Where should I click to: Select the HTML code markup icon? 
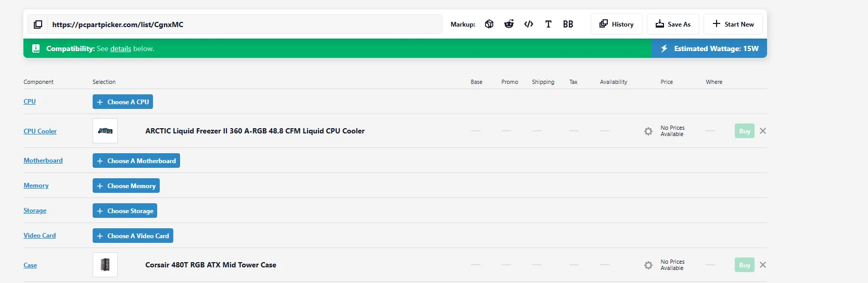(529, 24)
